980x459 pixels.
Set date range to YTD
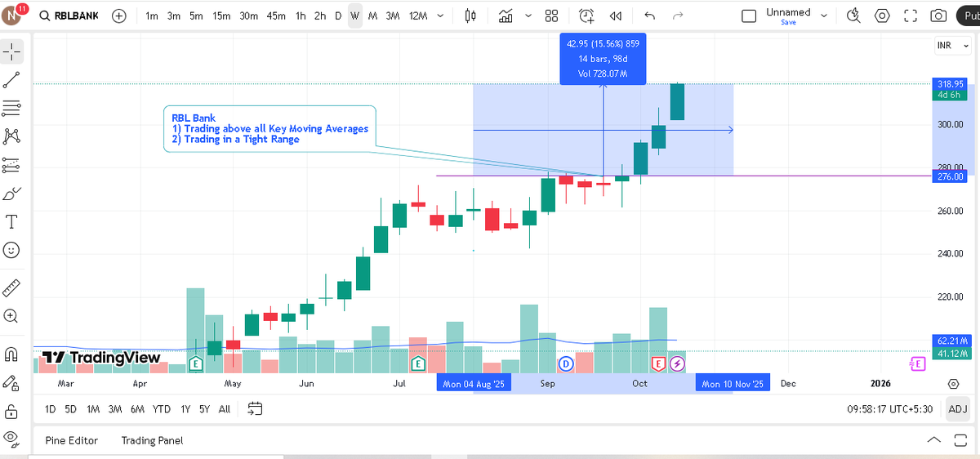(x=162, y=409)
